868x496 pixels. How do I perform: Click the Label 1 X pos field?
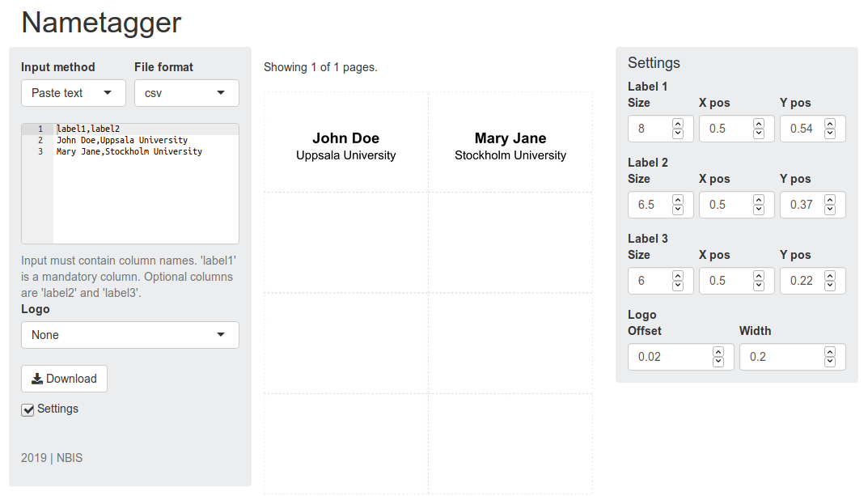736,129
